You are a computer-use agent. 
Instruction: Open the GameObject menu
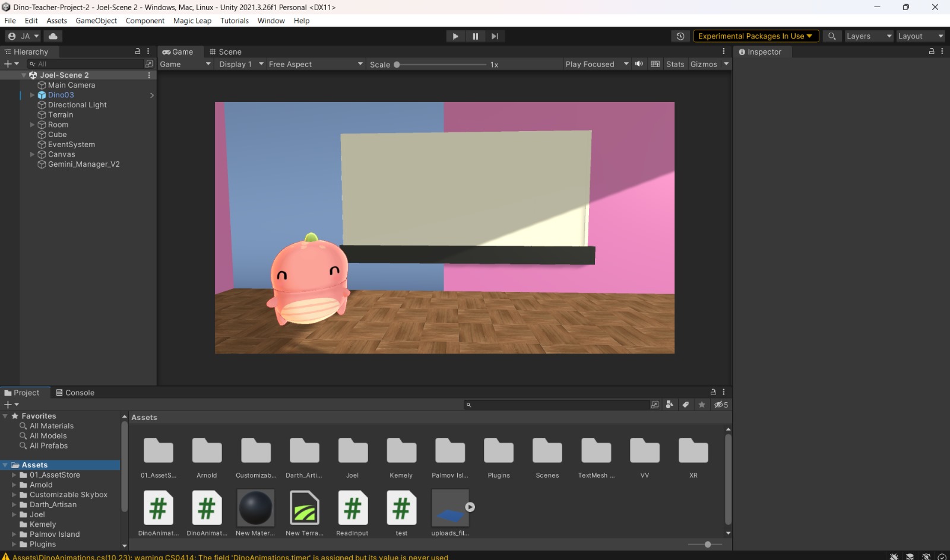pyautogui.click(x=96, y=20)
